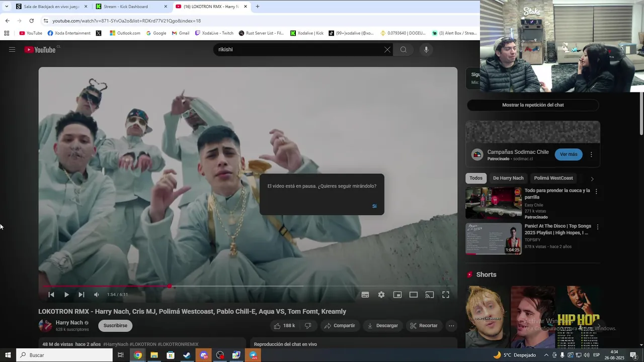644x362 pixels.
Task: Open a new browser tab
Action: [258, 7]
